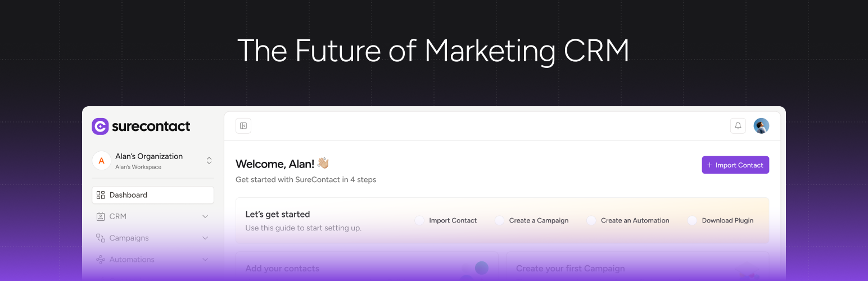This screenshot has height=281, width=868.
Task: Click the purple Import Contact button
Action: click(735, 165)
